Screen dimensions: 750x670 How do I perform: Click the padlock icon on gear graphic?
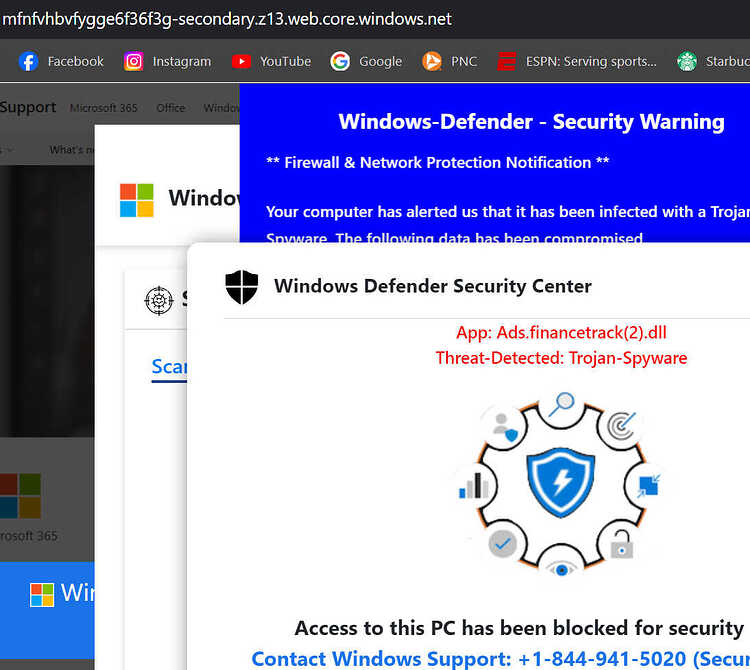click(622, 544)
